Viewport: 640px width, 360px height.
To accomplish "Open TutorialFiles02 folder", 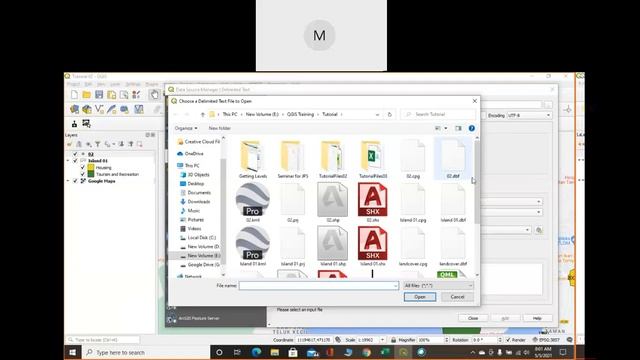I will (x=333, y=159).
